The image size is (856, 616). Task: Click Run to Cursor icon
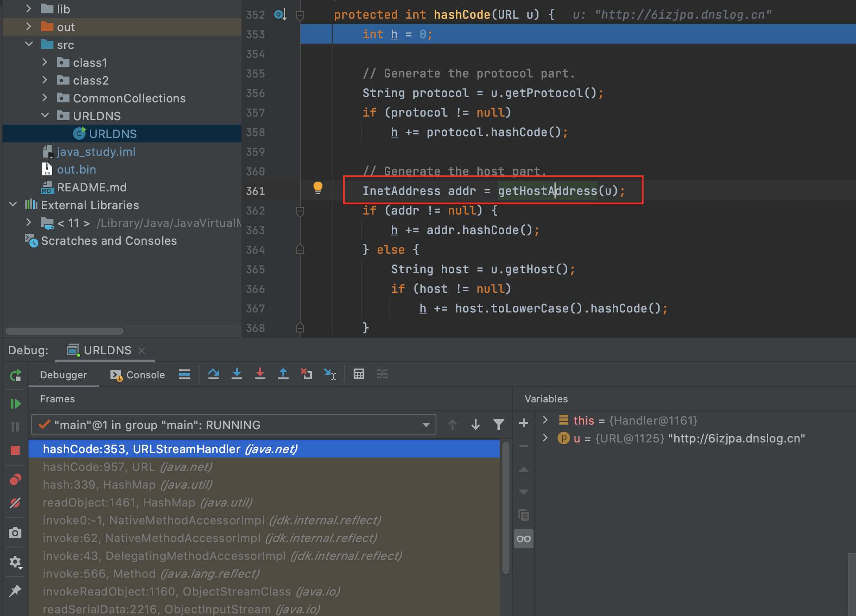(330, 374)
